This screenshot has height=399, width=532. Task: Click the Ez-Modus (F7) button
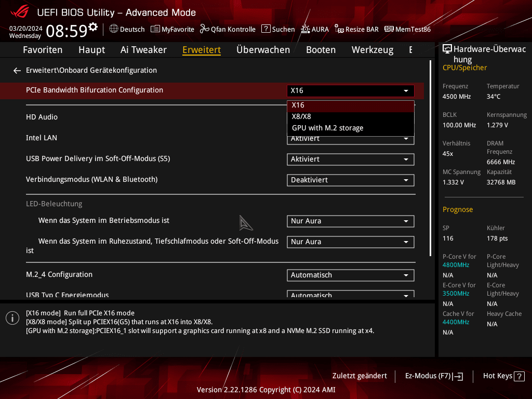434,376
